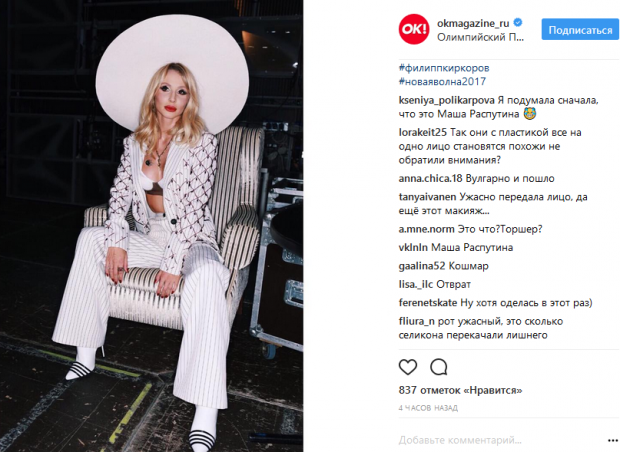Open commenter anna.chica.18's profile

tap(430, 179)
